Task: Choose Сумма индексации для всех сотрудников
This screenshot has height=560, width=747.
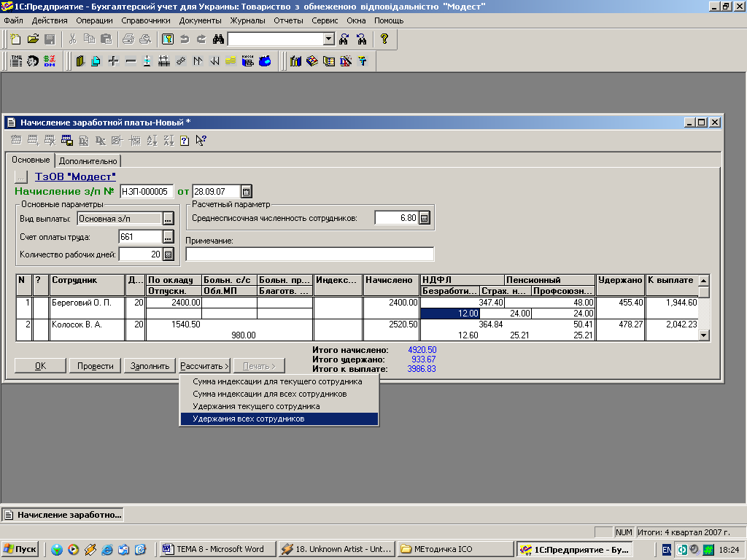Action: [x=279, y=394]
